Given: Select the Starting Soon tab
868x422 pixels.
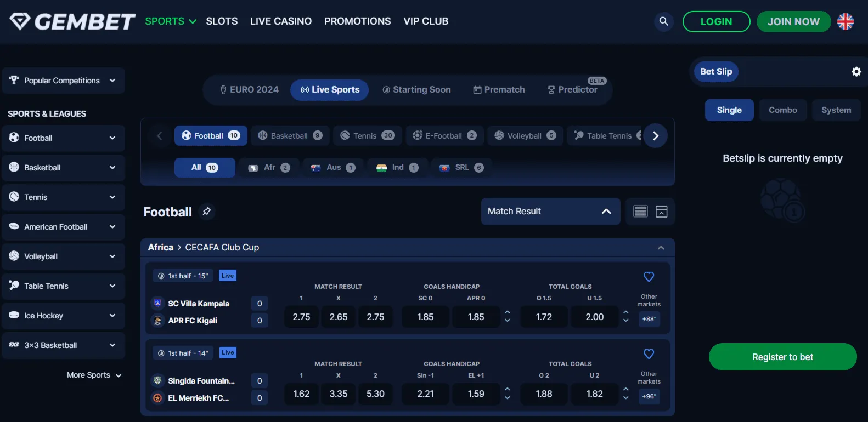Looking at the screenshot, I should [416, 90].
